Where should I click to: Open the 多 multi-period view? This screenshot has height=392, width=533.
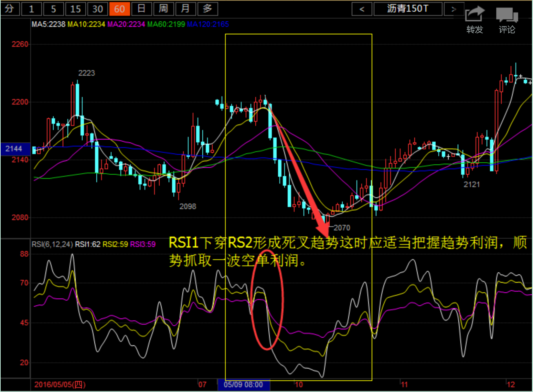pos(208,9)
